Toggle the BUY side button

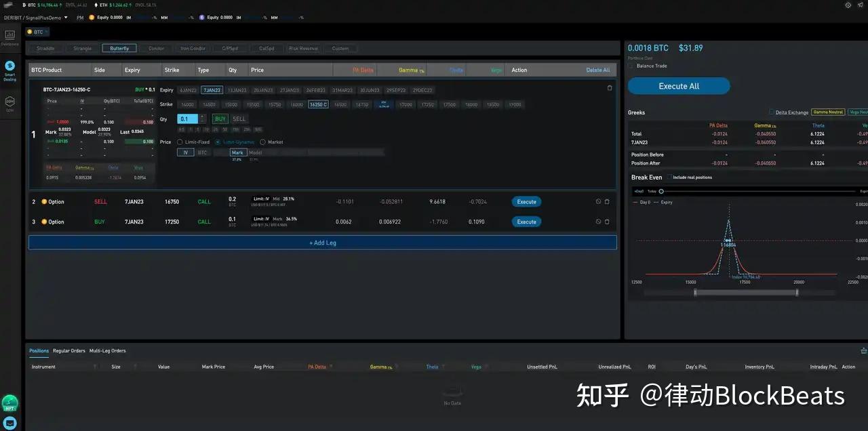click(220, 119)
